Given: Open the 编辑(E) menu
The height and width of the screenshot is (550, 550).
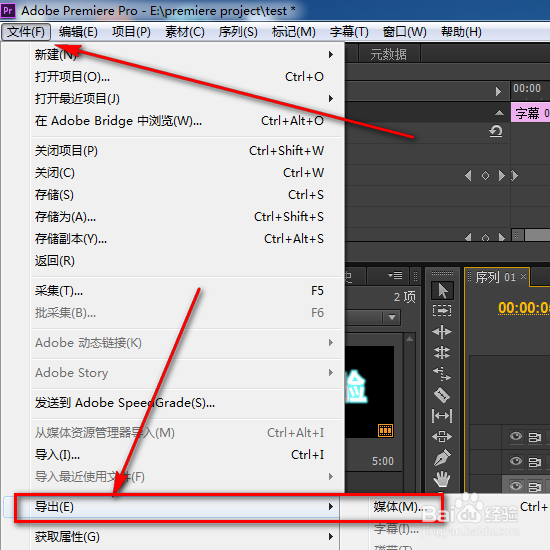Looking at the screenshot, I should [x=78, y=32].
